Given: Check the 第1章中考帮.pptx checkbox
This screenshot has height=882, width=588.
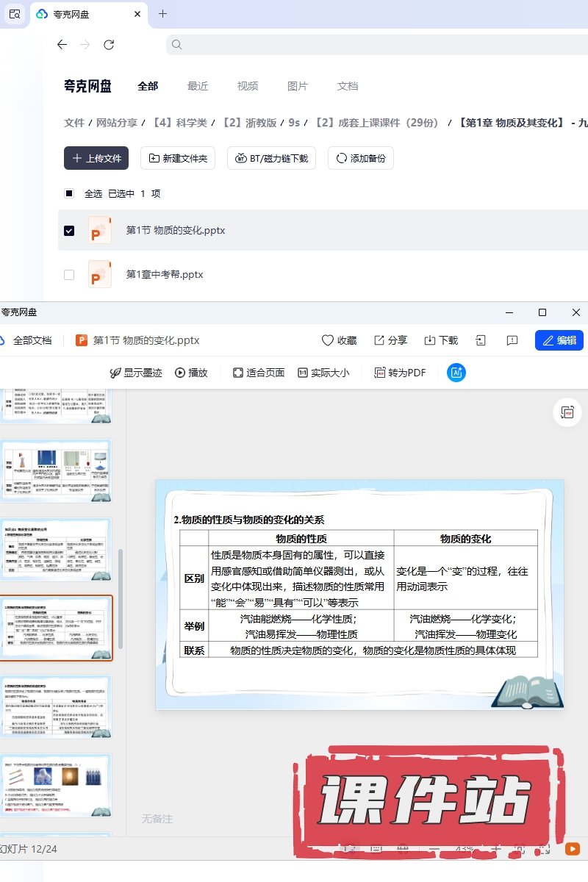Looking at the screenshot, I should [x=69, y=275].
